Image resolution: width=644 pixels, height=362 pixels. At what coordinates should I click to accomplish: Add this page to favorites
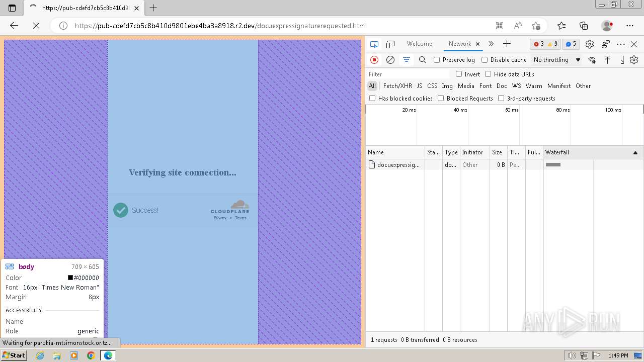[536, 26]
